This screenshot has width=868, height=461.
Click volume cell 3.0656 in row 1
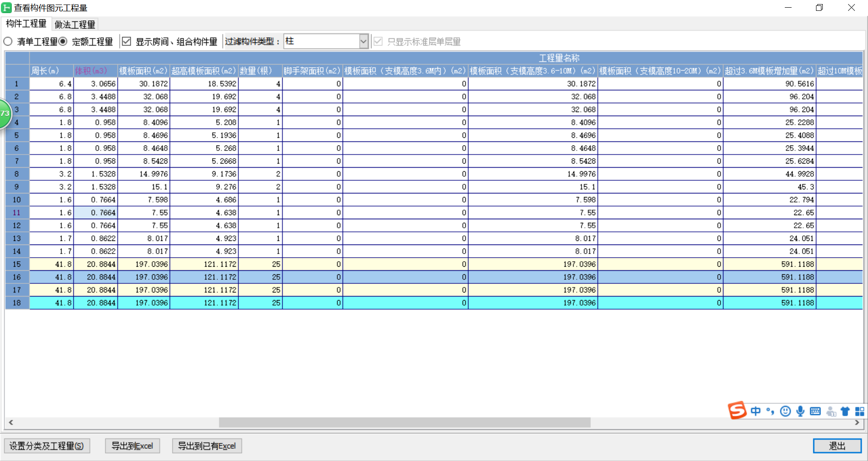tap(95, 84)
